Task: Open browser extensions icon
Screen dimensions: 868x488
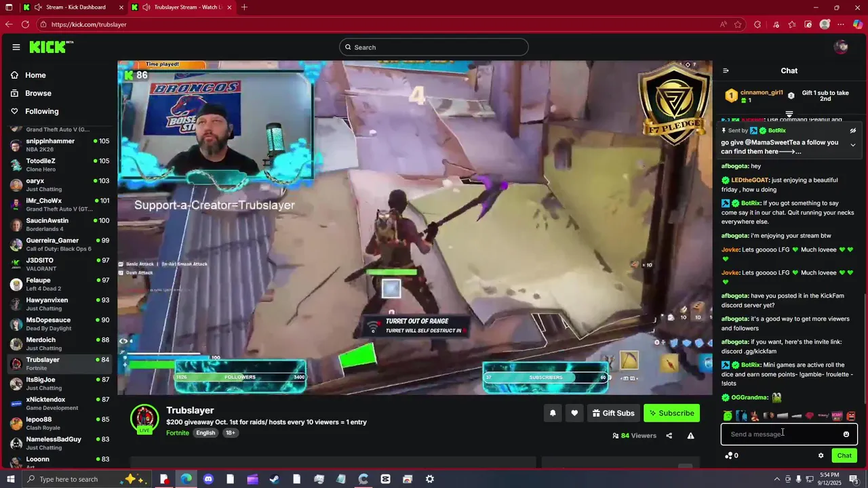Action: coord(757,24)
